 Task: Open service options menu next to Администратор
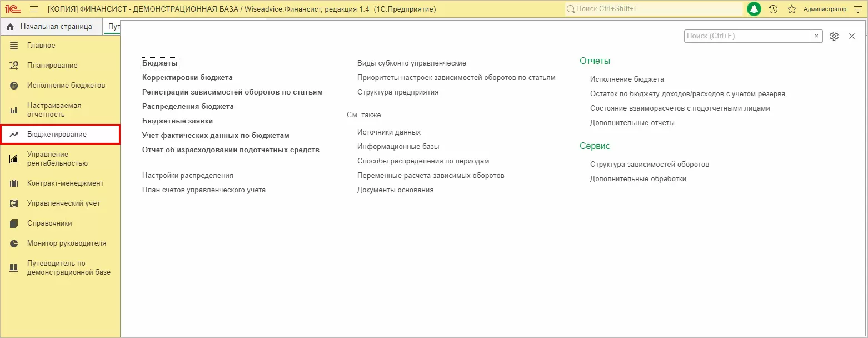tap(857, 9)
